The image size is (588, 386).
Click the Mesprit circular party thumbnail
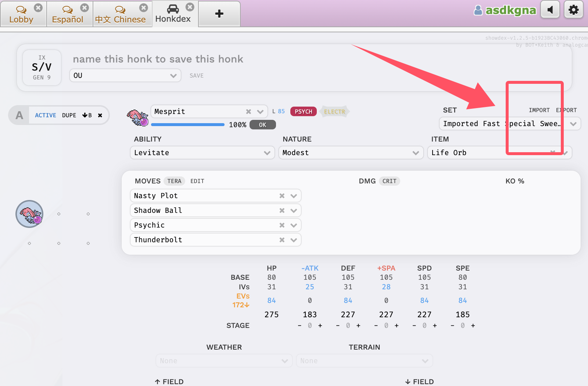(x=29, y=214)
